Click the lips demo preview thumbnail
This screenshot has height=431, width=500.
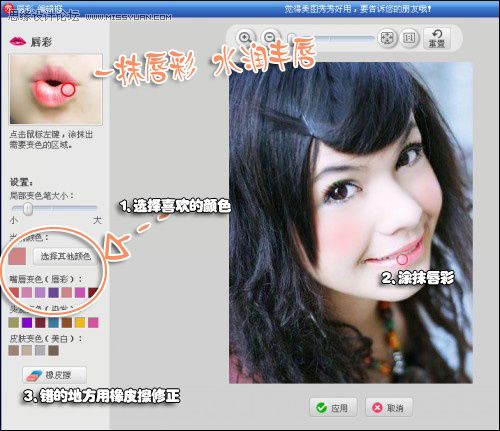click(56, 89)
